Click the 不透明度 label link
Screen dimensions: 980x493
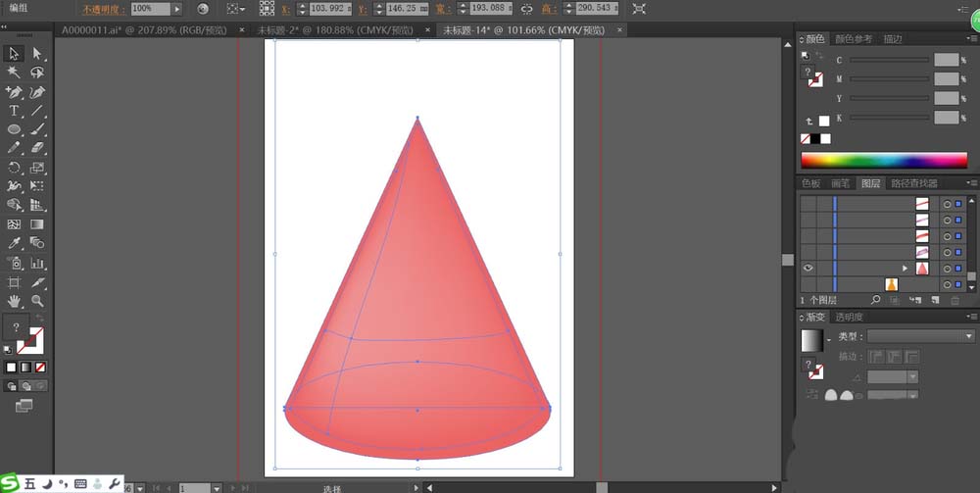pyautogui.click(x=104, y=10)
